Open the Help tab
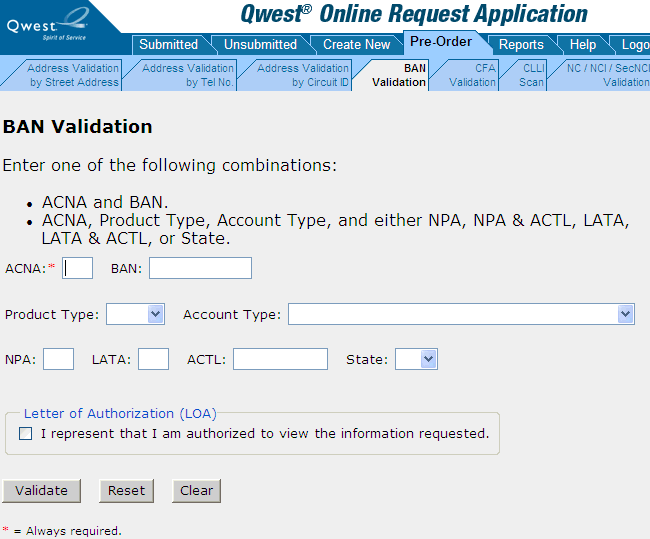Image resolution: width=650 pixels, height=539 pixels. 582,44
